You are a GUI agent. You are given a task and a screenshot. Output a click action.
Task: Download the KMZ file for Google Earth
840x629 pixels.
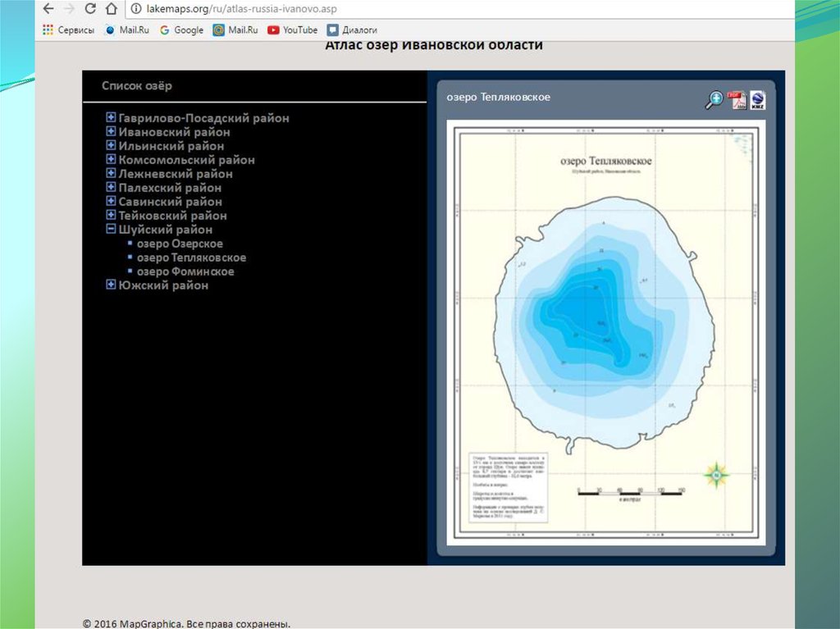coord(757,100)
